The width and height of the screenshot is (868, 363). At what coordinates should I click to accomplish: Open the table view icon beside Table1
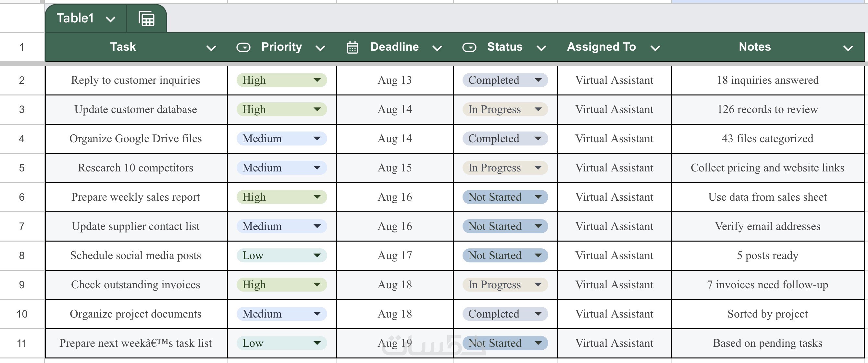coord(147,19)
